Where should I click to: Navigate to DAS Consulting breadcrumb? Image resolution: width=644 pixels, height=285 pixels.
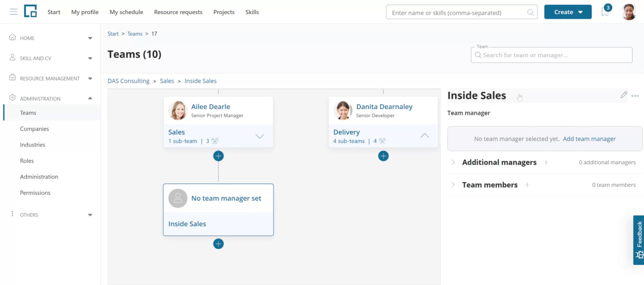point(128,81)
